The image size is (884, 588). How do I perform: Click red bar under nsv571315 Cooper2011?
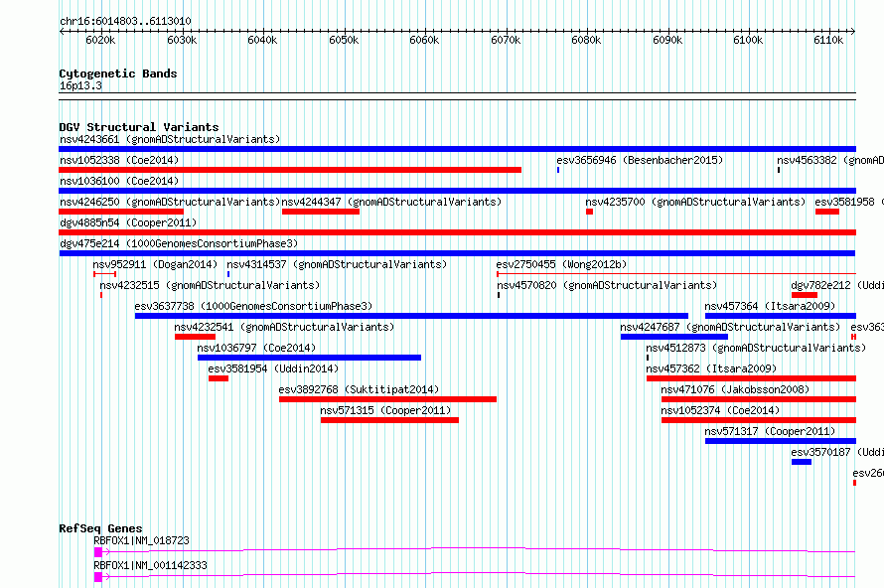tap(389, 420)
